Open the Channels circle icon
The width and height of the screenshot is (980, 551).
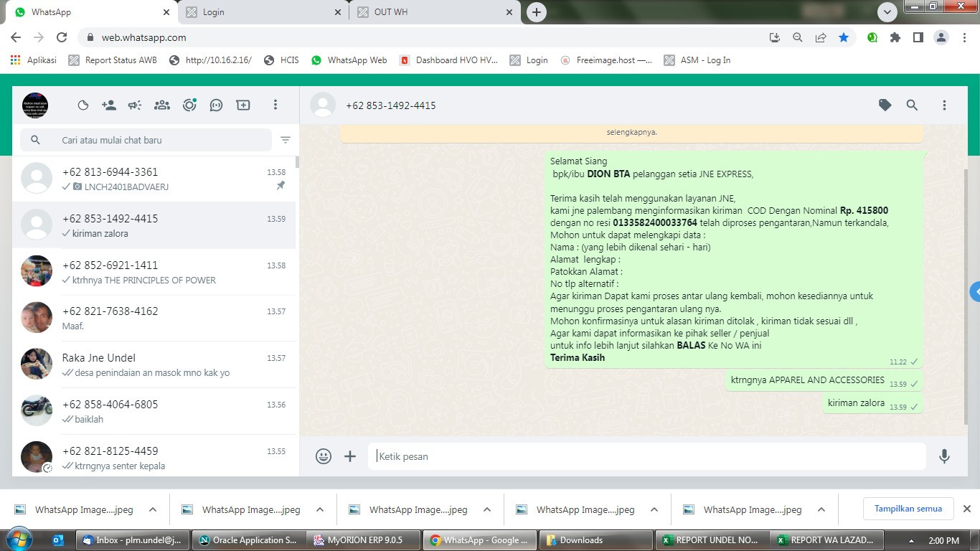point(189,105)
